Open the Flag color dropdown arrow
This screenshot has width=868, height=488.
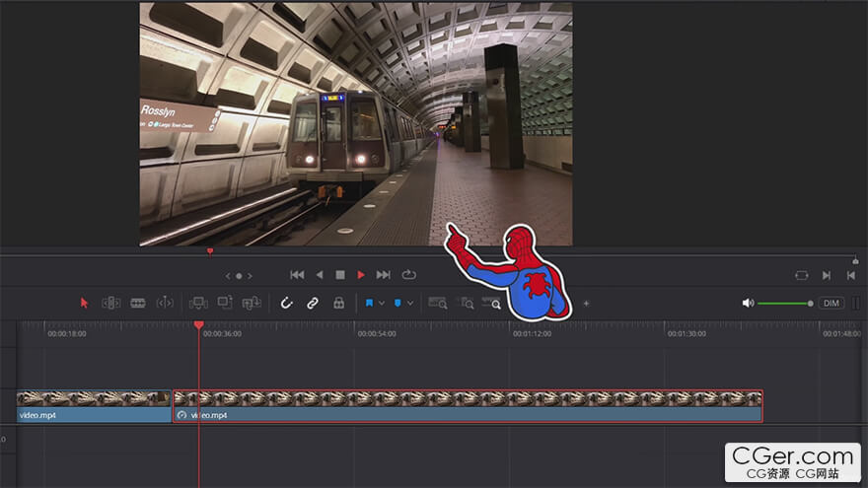(x=382, y=303)
